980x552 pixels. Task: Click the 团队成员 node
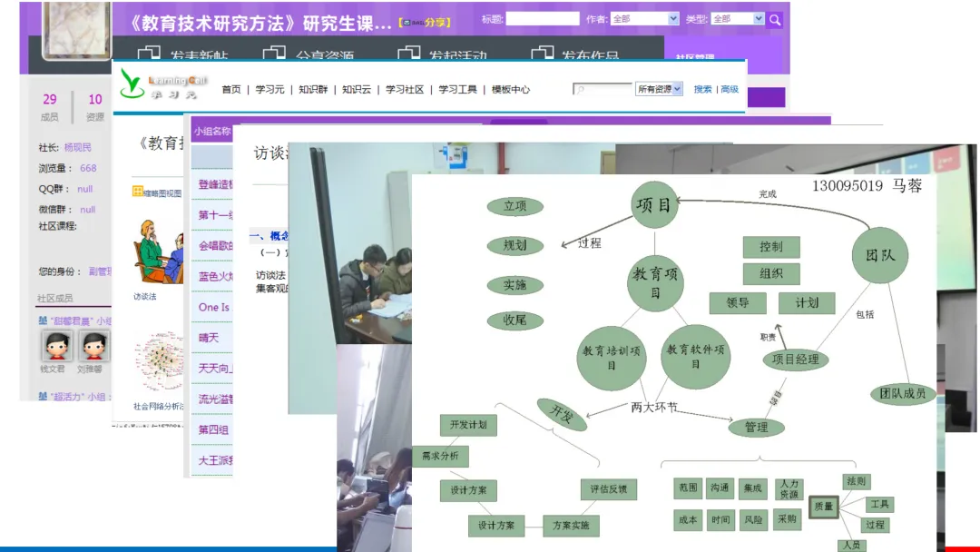pos(903,394)
